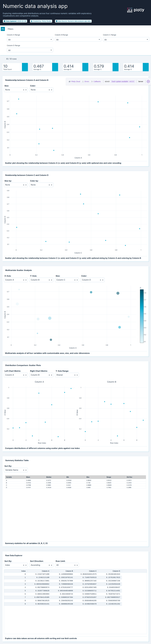Click the Filters sliders icon

coord(3,29)
